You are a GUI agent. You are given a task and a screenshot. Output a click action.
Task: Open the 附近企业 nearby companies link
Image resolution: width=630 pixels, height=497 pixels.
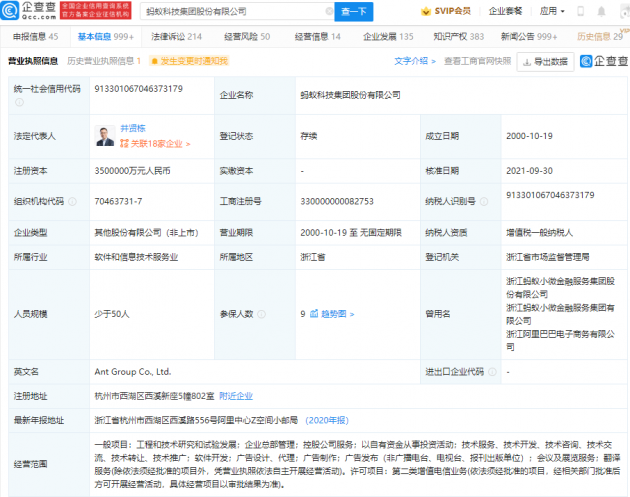pos(236,396)
